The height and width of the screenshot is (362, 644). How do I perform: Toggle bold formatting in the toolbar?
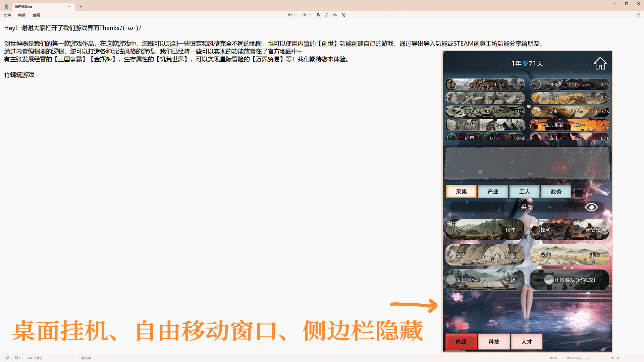coord(318,15)
